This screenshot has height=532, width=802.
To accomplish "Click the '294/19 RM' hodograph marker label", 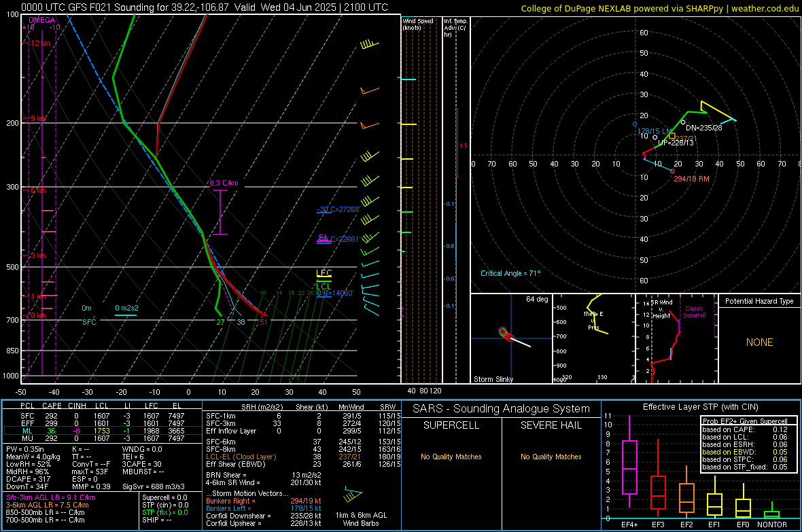I will [x=691, y=179].
